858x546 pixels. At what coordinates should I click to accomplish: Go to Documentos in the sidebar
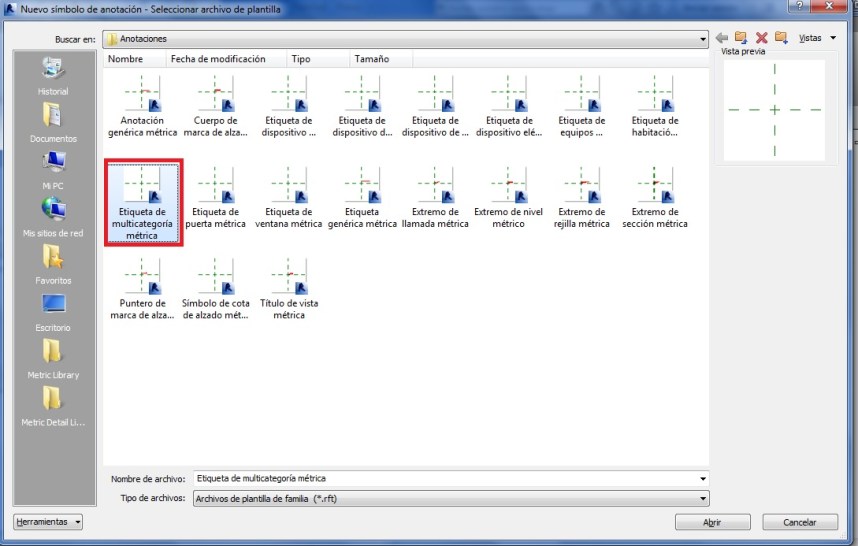pyautogui.click(x=52, y=123)
